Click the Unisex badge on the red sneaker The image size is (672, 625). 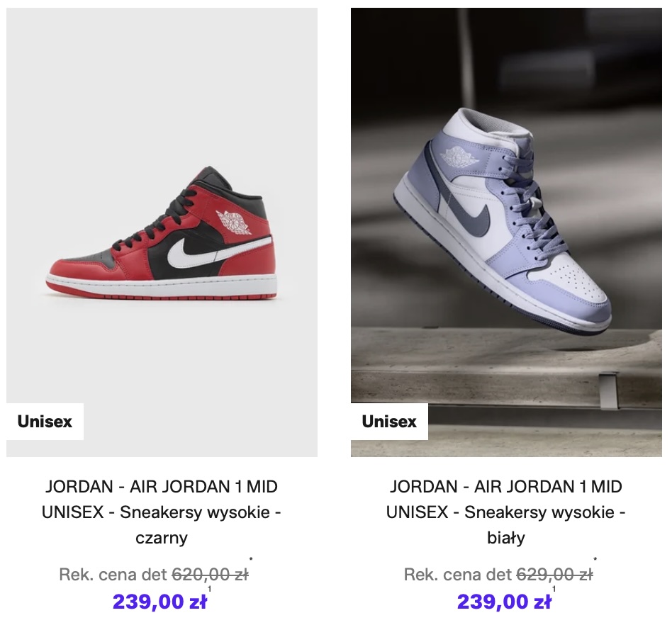click(x=45, y=422)
